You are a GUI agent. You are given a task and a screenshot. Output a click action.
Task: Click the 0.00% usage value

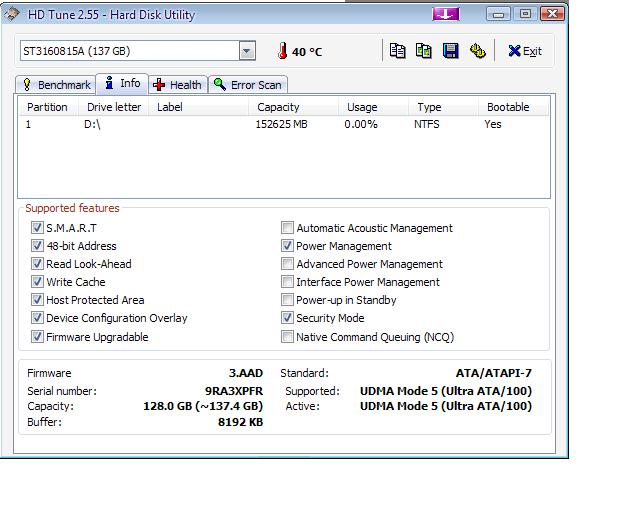[x=361, y=124]
